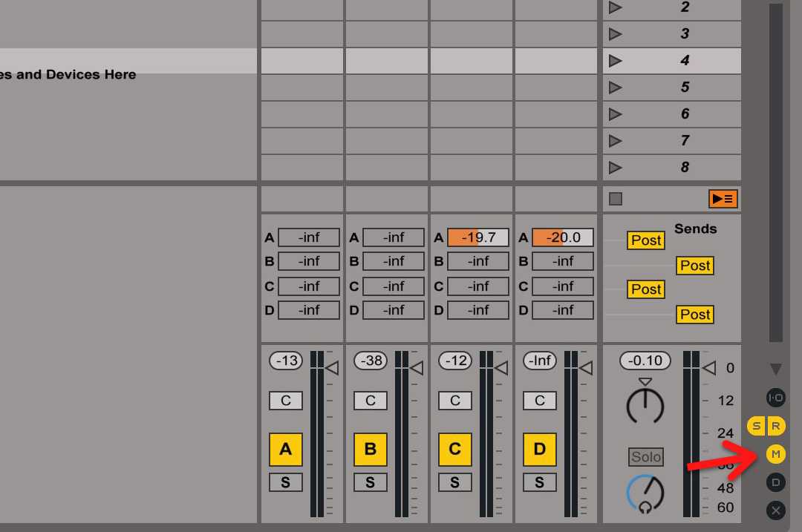802x532 pixels.
Task: Show crossfader section with the X button
Action: coord(775,510)
